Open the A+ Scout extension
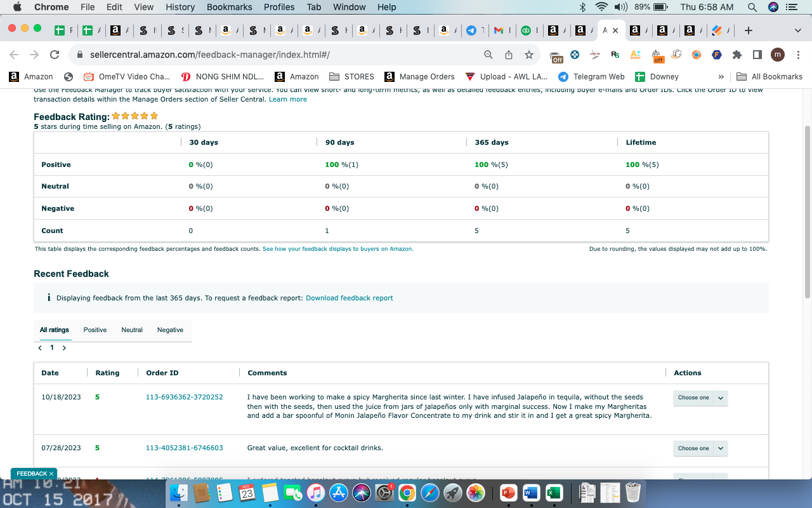 point(636,55)
